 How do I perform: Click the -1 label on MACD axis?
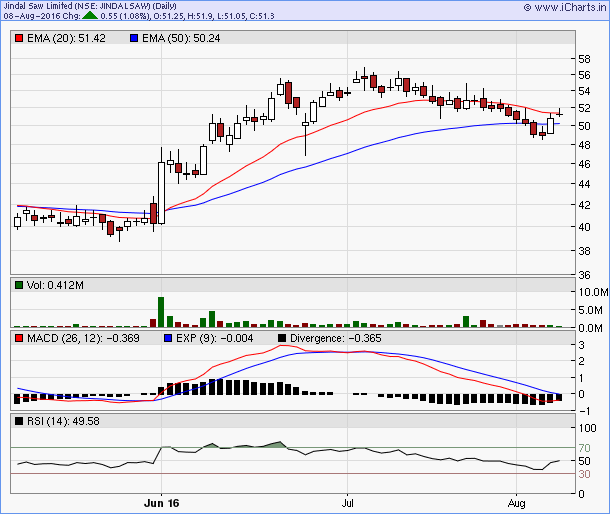584,411
